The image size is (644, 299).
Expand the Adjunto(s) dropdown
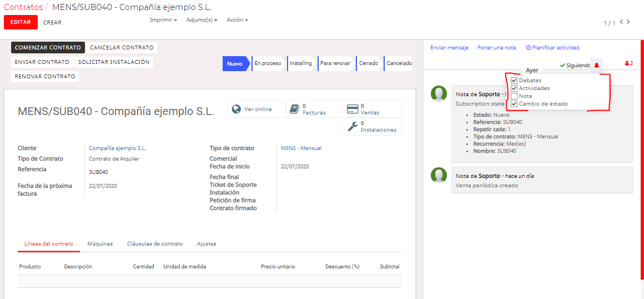click(202, 20)
